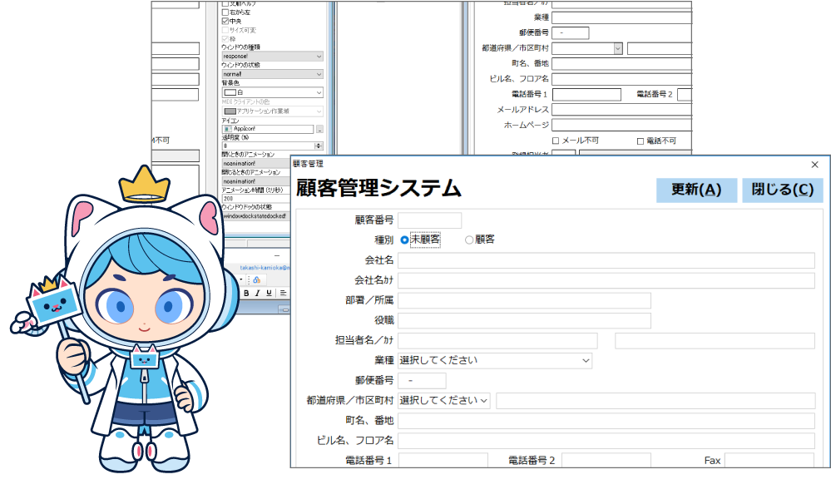Select the 顧客 radio button
831x504 pixels.
point(469,240)
